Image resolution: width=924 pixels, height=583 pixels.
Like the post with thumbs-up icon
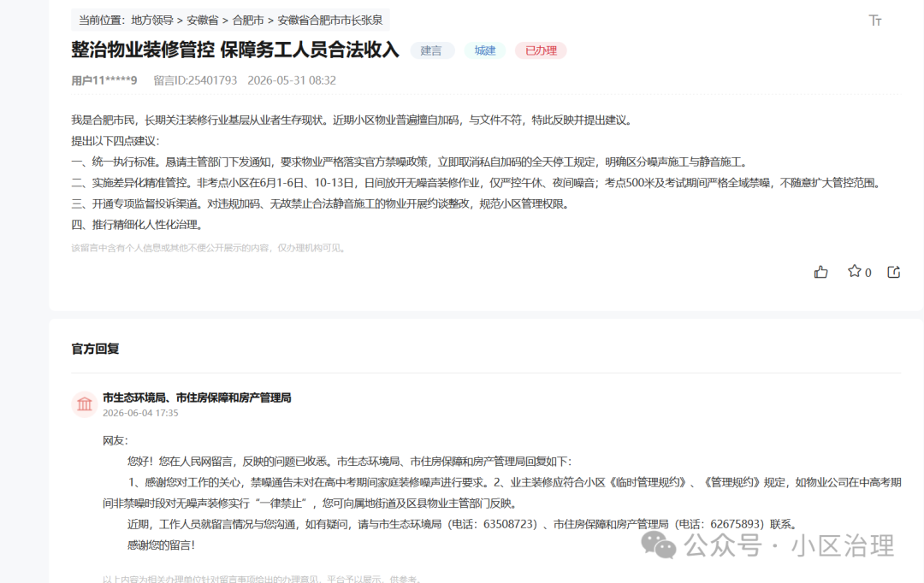tap(820, 272)
